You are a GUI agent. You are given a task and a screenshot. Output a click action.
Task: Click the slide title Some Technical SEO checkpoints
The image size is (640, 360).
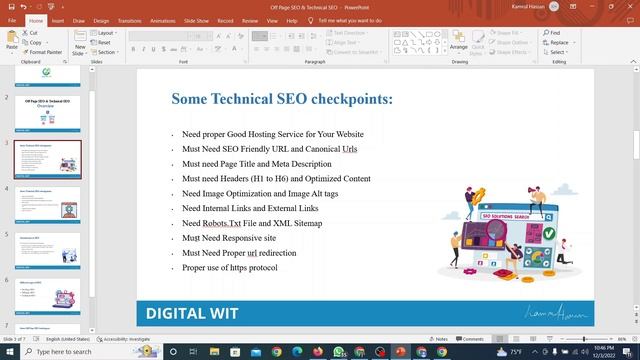click(282, 99)
